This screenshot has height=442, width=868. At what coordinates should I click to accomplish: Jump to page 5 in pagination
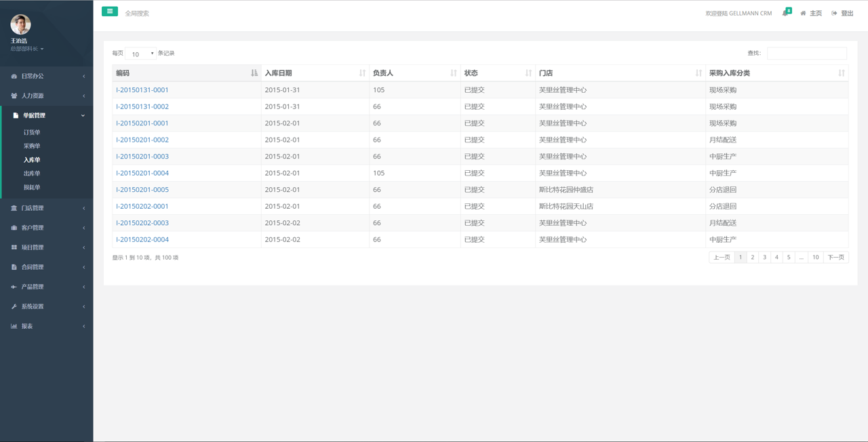pos(789,258)
